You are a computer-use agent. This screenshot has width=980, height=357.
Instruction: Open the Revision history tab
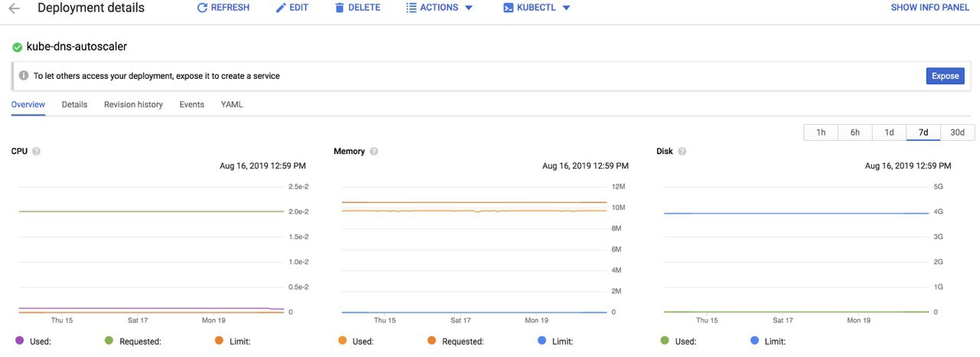[133, 104]
